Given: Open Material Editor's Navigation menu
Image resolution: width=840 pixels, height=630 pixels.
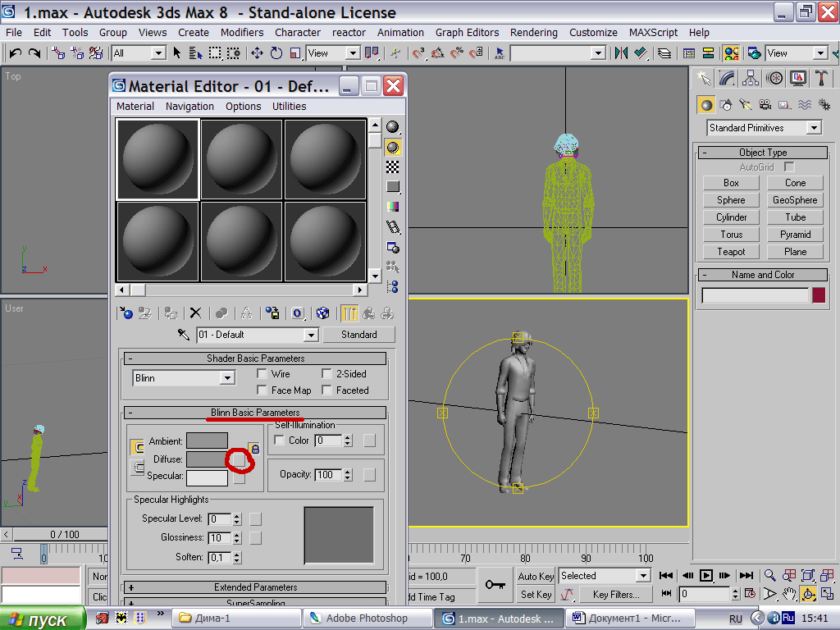Looking at the screenshot, I should pos(189,106).
